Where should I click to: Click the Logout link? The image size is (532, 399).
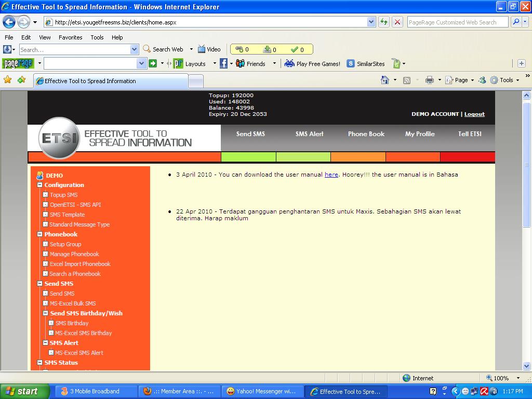point(474,114)
